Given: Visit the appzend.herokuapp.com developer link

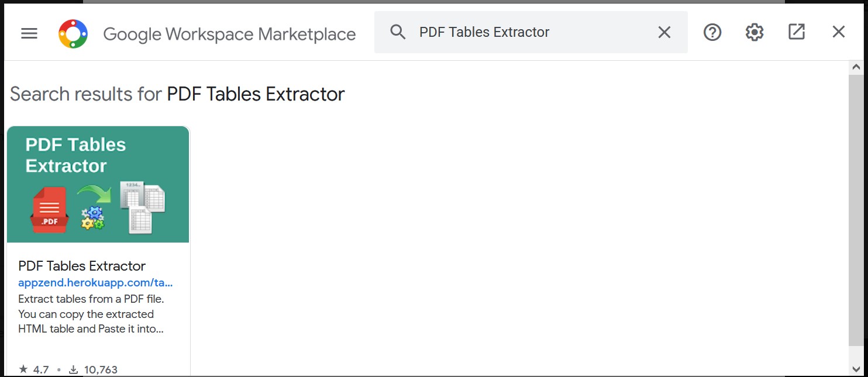Looking at the screenshot, I should 95,283.
